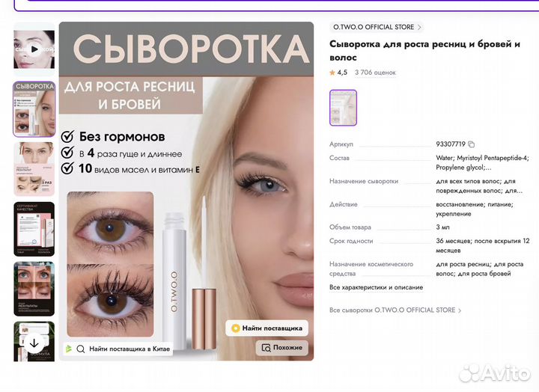Click the down arrow to see more thumbnails
Image resolution: width=539 pixels, height=392 pixels.
click(34, 343)
